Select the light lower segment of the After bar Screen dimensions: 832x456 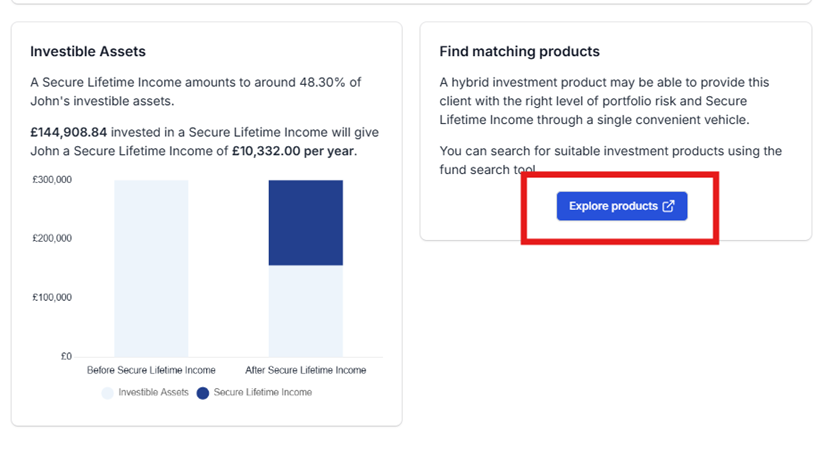pos(306,311)
